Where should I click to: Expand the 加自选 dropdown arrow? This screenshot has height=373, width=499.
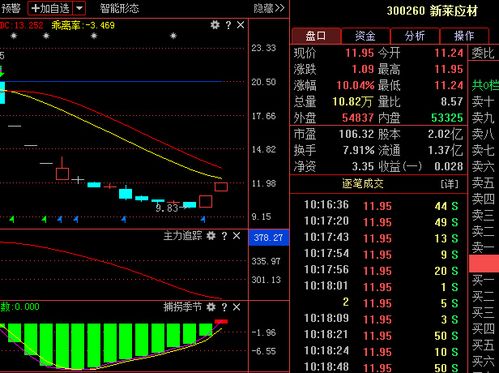coord(79,8)
